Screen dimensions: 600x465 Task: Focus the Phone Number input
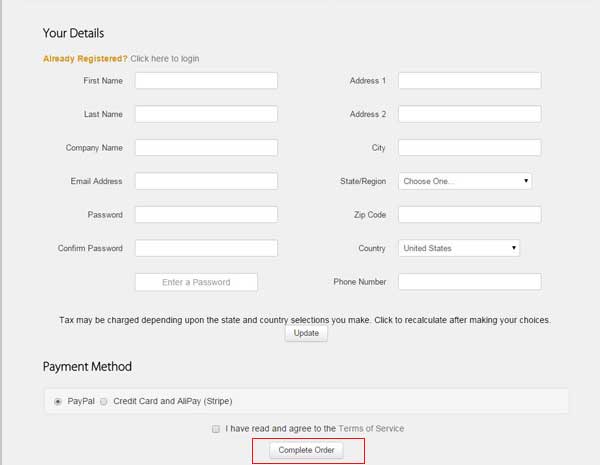pos(470,282)
